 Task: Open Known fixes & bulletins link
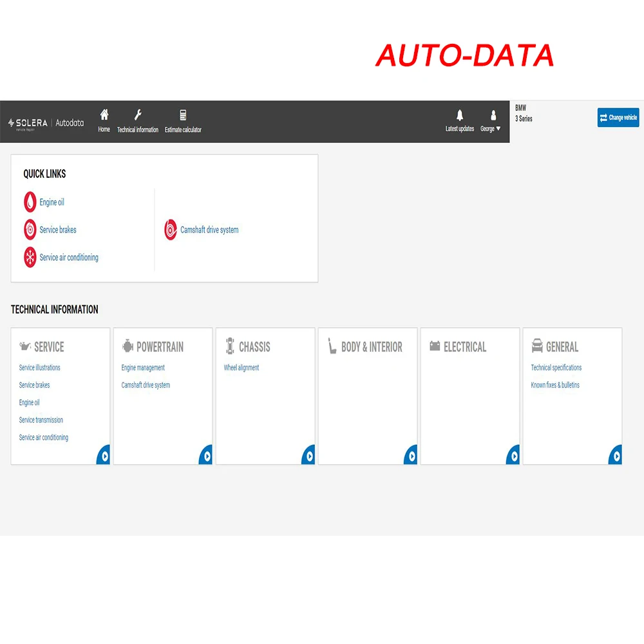[555, 385]
